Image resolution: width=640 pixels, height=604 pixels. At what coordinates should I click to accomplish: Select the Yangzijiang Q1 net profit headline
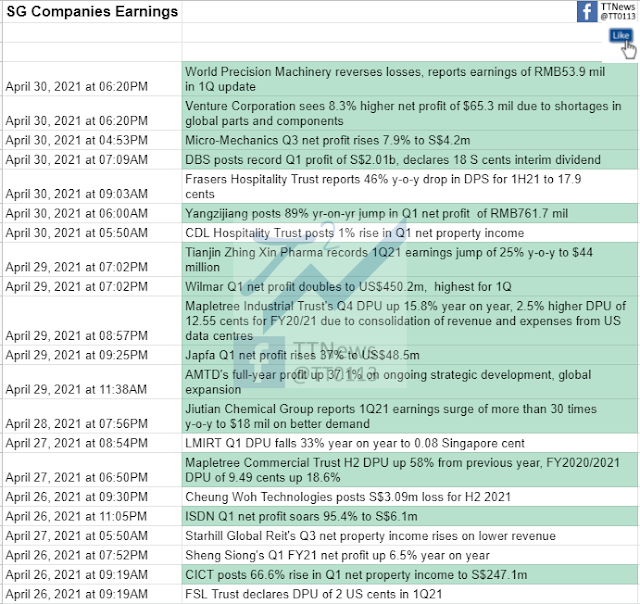[x=409, y=213]
